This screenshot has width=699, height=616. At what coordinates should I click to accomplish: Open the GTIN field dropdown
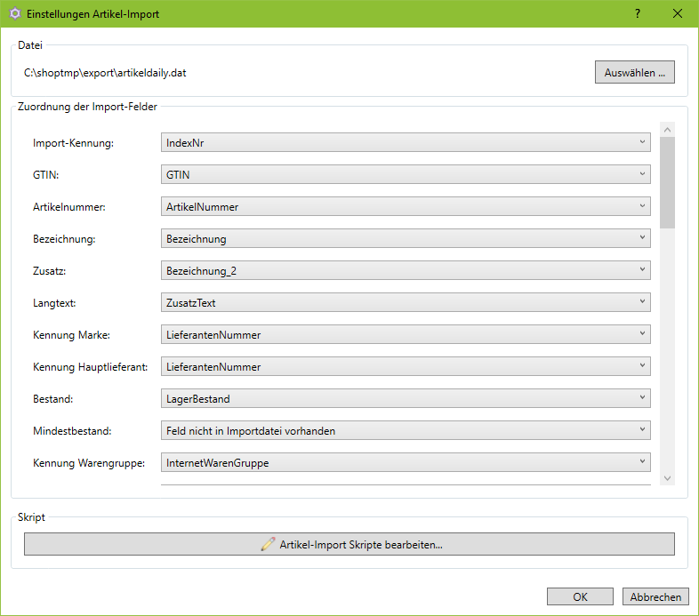[406, 174]
